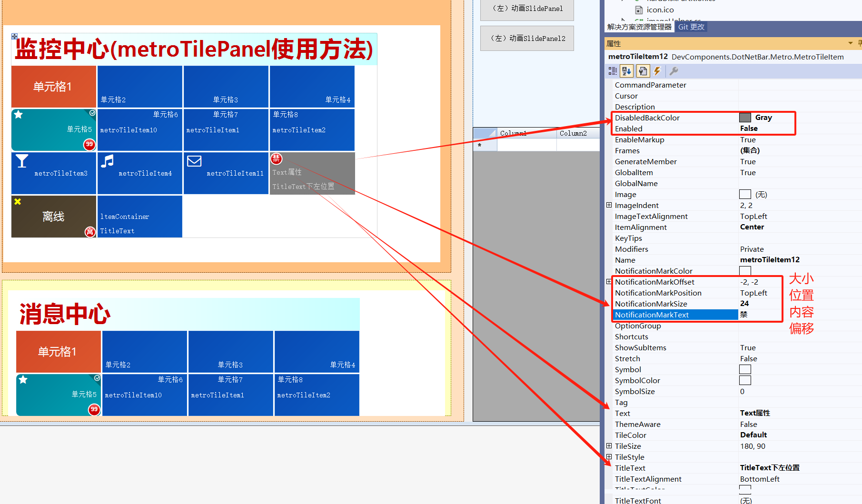Viewport: 862px width, 504px height.
Task: Select the NotificationMarkPosition property row
Action: point(737,293)
